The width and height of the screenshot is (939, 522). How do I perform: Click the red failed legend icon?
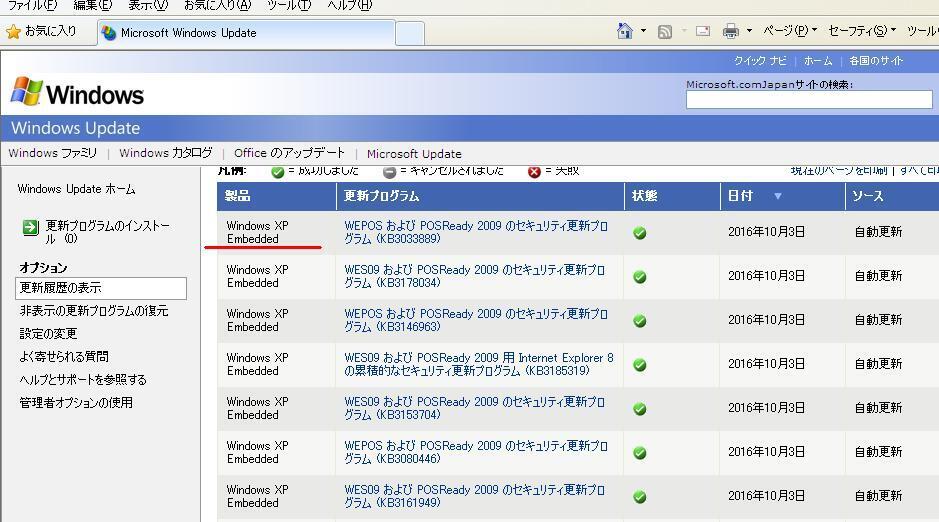coord(534,172)
